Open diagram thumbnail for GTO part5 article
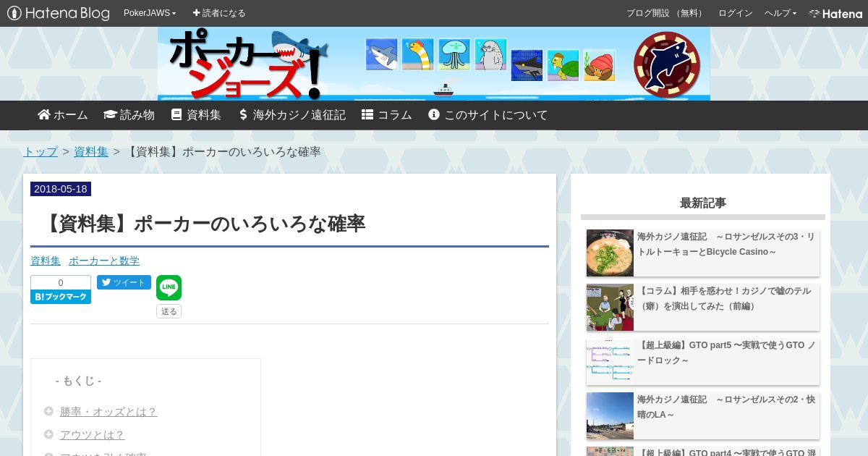 pos(610,361)
